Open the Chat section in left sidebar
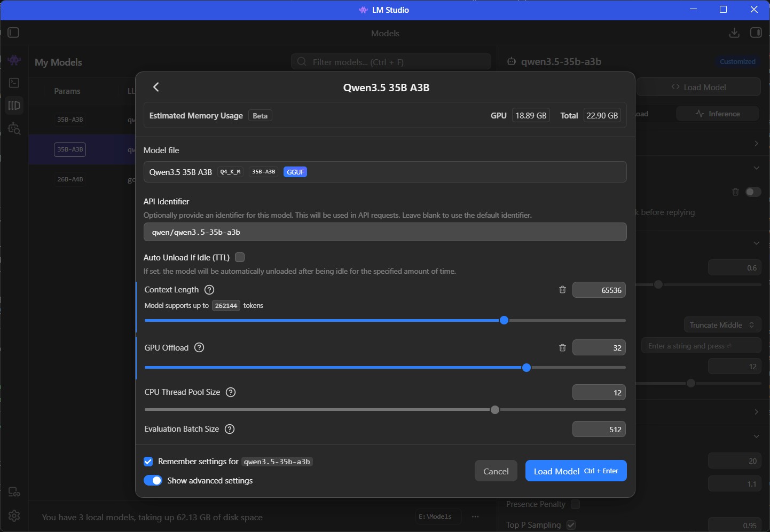 (14, 60)
